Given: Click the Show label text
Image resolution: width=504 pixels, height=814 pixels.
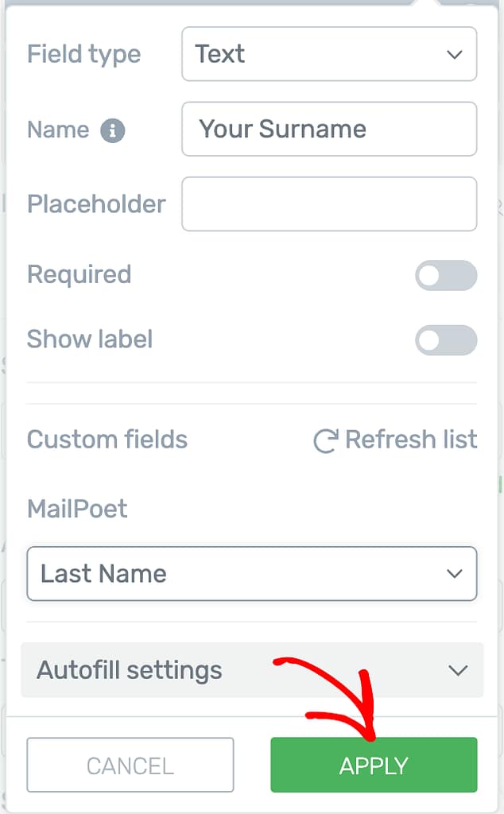Looking at the screenshot, I should (90, 339).
